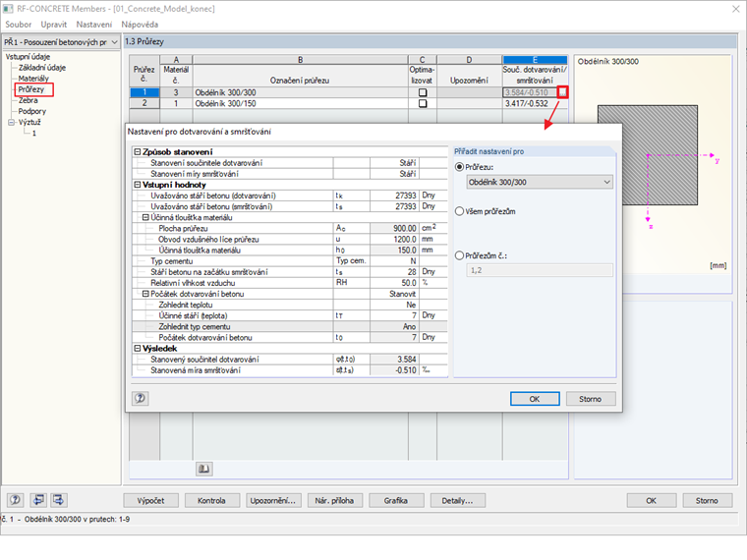Open the Soubor menu
Viewport: 747px width, 560px height.
(x=18, y=25)
